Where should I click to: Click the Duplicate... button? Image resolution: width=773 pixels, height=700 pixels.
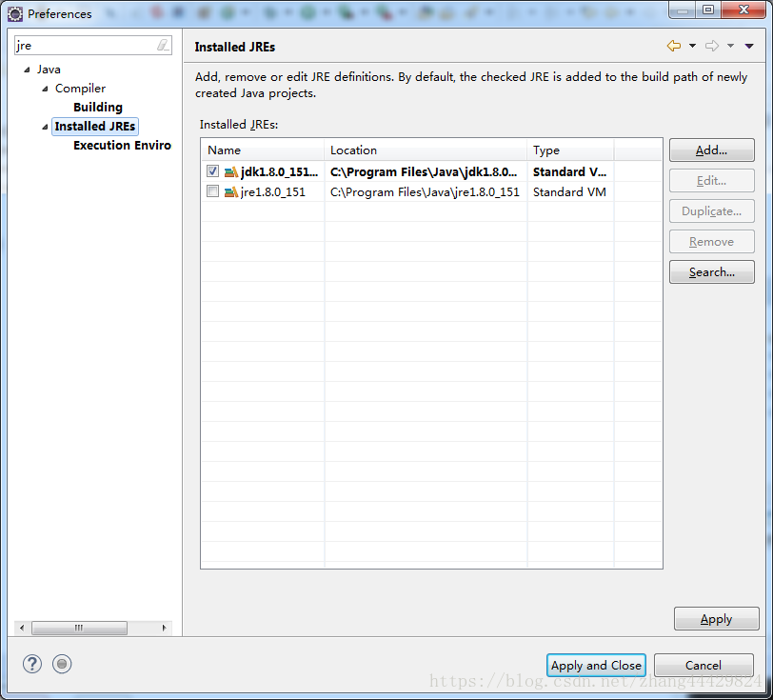pyautogui.click(x=711, y=211)
